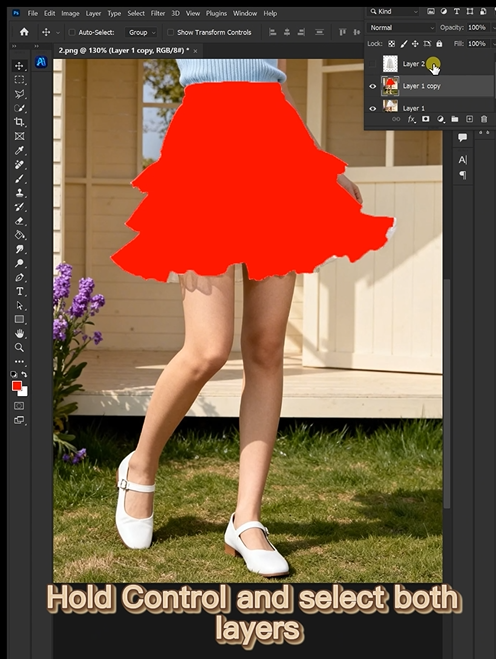This screenshot has width=496, height=659.
Task: Select the History Brush tool
Action: click(x=19, y=207)
